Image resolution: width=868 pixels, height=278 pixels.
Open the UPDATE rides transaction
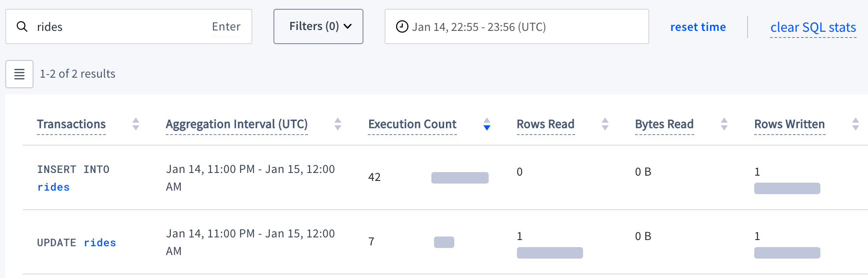click(76, 243)
